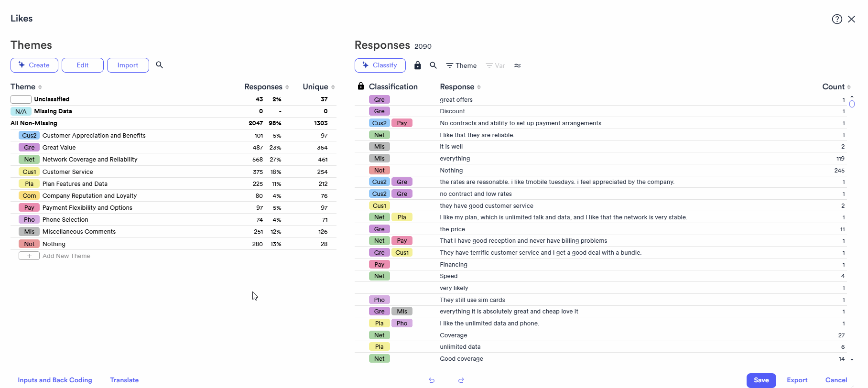This screenshot has height=388, width=868.
Task: Toggle the Var filter option
Action: 495,65
